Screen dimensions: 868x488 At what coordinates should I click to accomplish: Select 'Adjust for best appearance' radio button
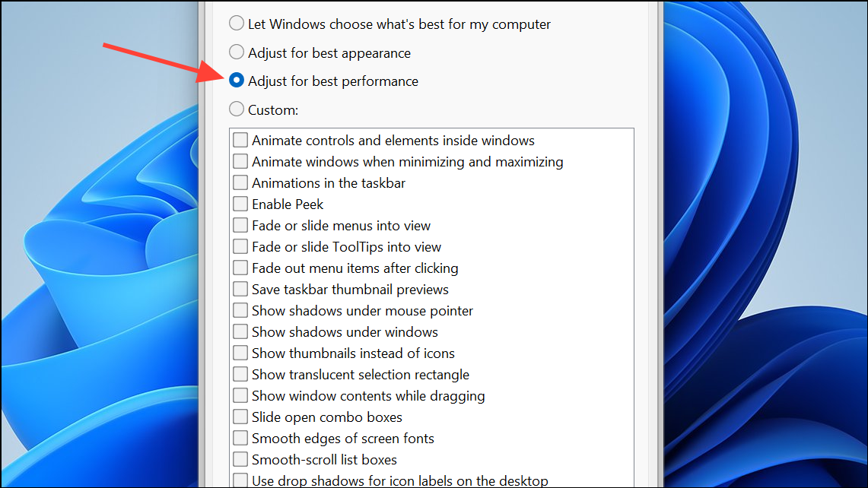coord(237,52)
